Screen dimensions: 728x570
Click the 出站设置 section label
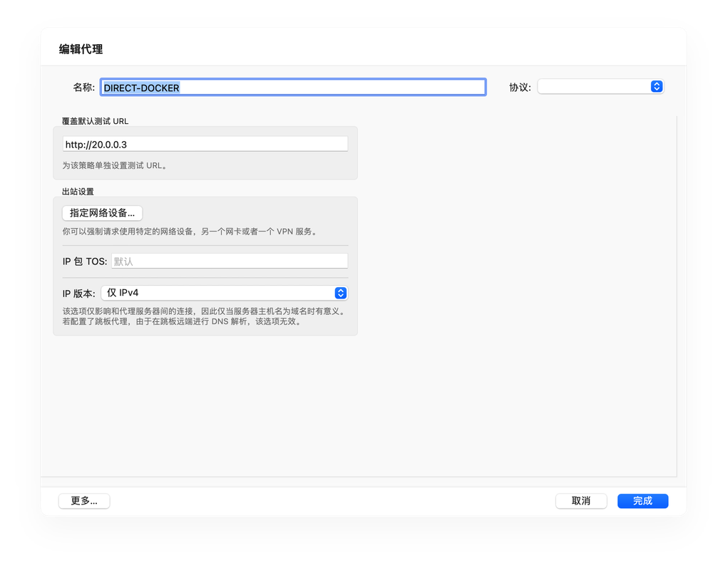(x=78, y=192)
